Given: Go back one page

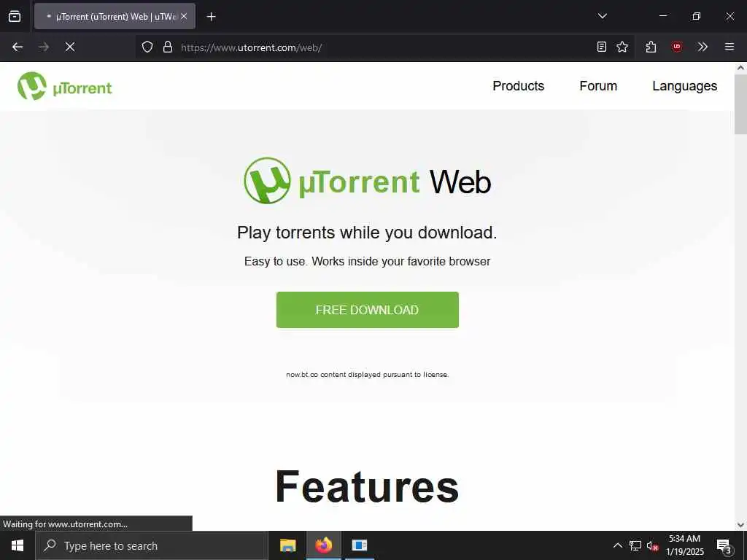Looking at the screenshot, I should (x=18, y=47).
